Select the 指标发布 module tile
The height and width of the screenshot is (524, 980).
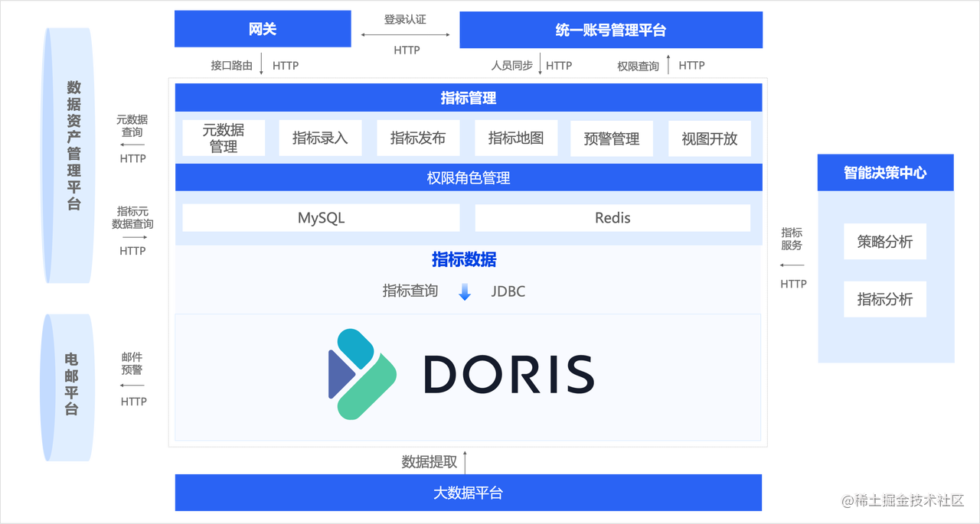[418, 138]
